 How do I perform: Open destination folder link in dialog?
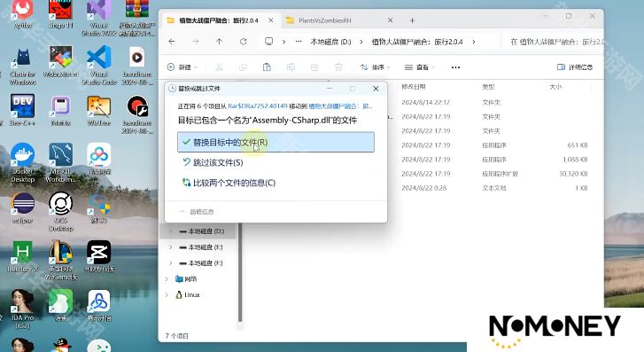coord(340,106)
